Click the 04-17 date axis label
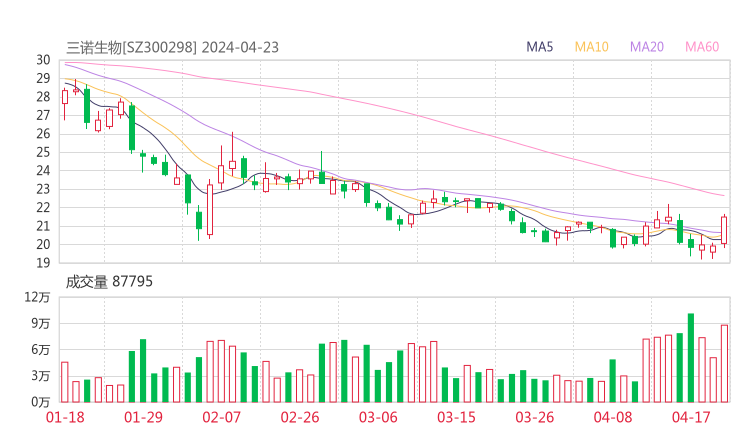 click(x=691, y=417)
